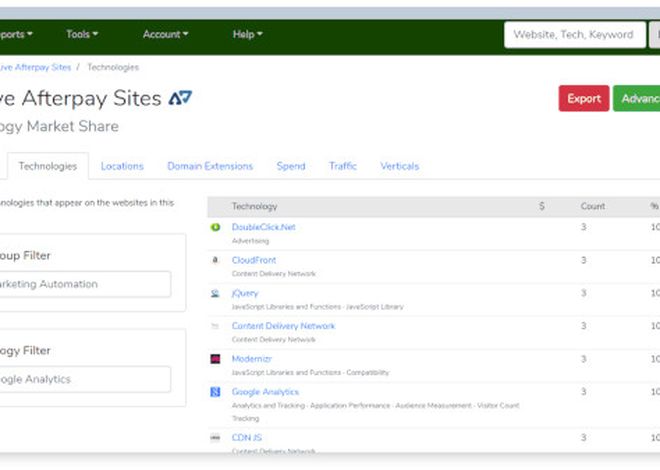This screenshot has width=660, height=470.
Task: Switch to the Domain Extensions tab
Action: coord(210,166)
